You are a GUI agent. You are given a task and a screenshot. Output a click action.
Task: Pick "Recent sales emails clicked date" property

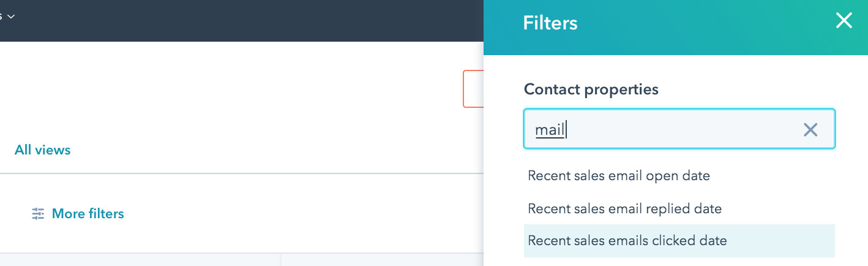click(x=627, y=241)
